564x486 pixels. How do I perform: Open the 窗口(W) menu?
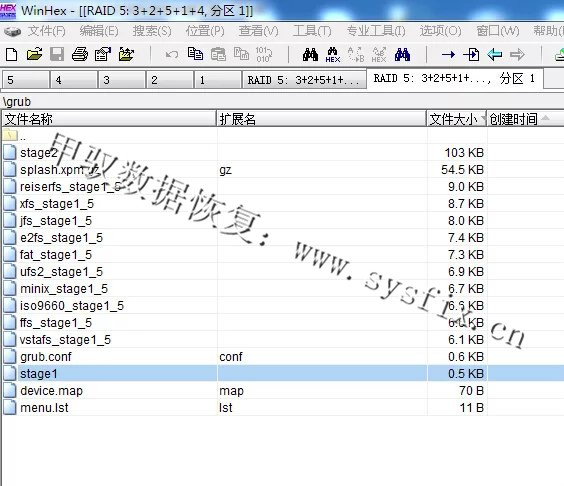[x=498, y=31]
